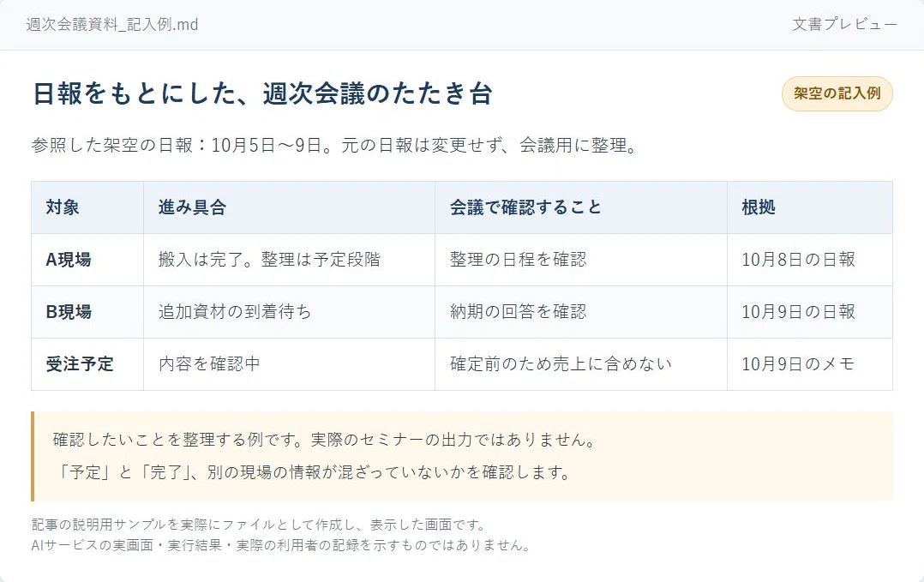Click the file name 週次会議資料_記入例.md

[x=112, y=25]
